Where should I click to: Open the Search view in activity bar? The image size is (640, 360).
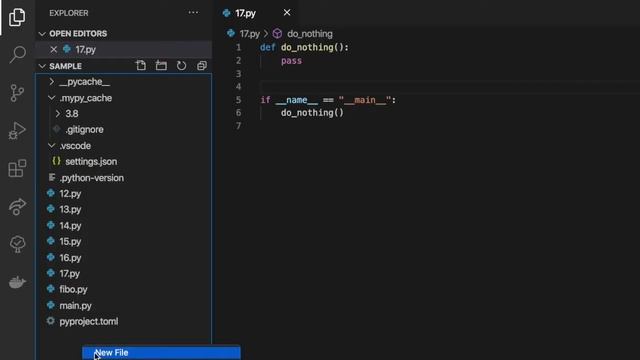pyautogui.click(x=17, y=54)
